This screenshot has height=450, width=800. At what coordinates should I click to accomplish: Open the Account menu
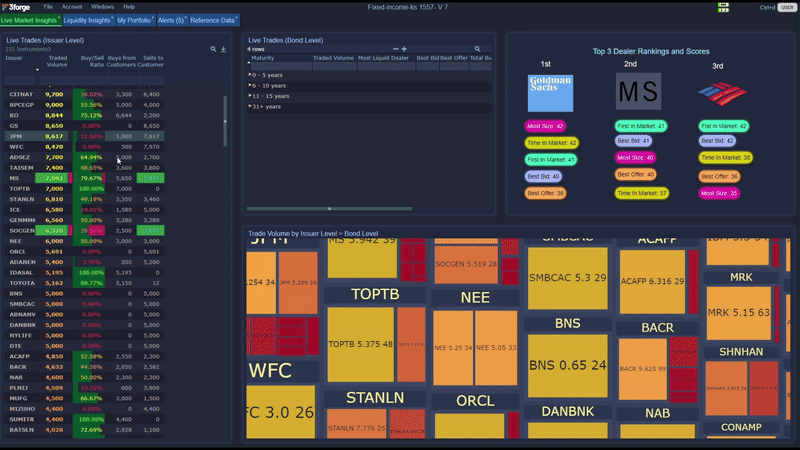click(x=72, y=7)
